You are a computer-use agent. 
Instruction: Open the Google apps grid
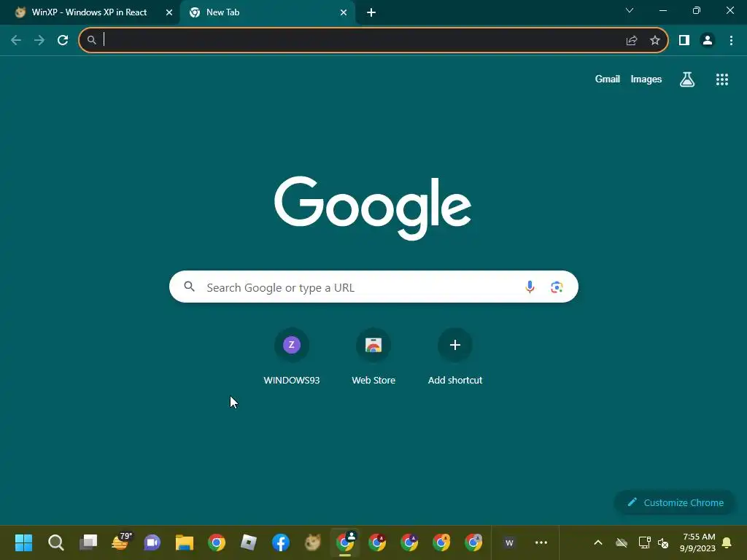pos(722,79)
